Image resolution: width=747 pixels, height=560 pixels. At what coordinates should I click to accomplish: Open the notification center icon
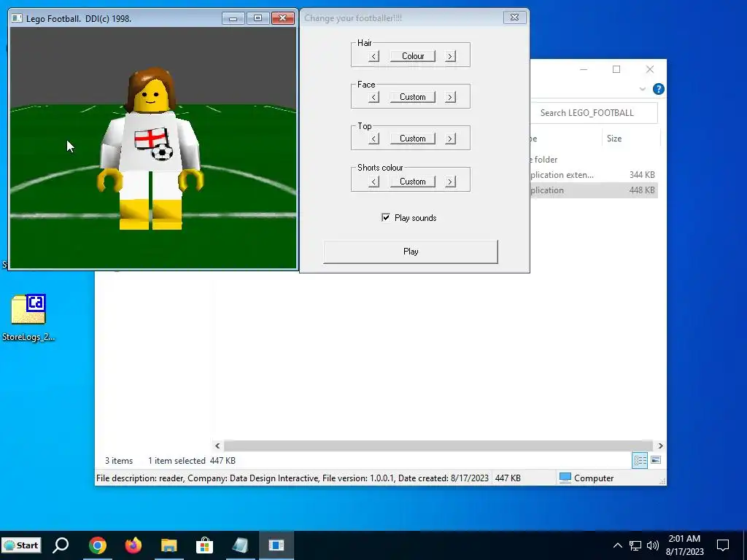[x=723, y=545]
